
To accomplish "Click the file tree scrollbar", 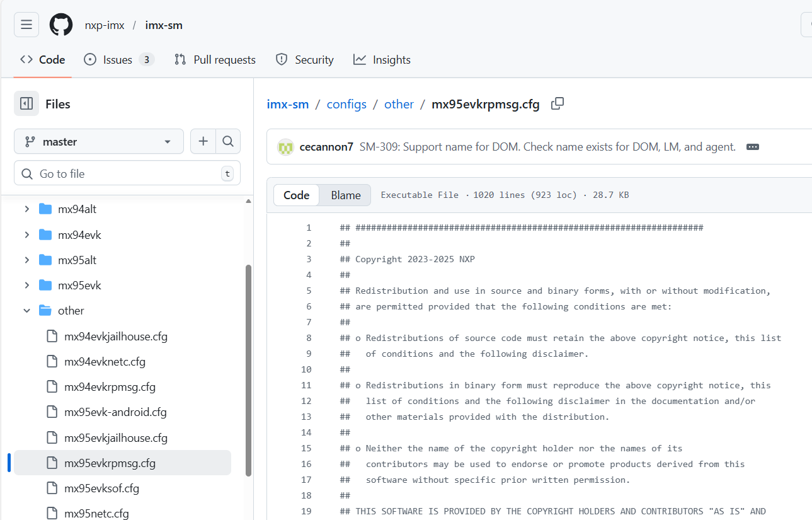I will 248,370.
